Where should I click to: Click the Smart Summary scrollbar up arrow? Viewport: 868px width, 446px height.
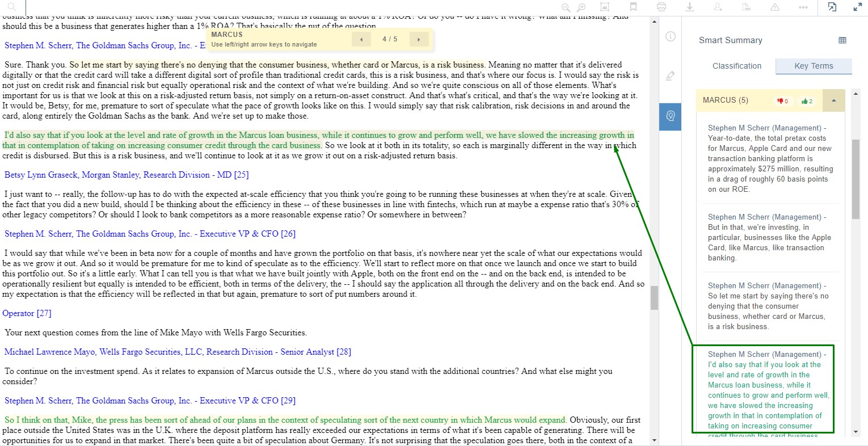click(x=856, y=93)
